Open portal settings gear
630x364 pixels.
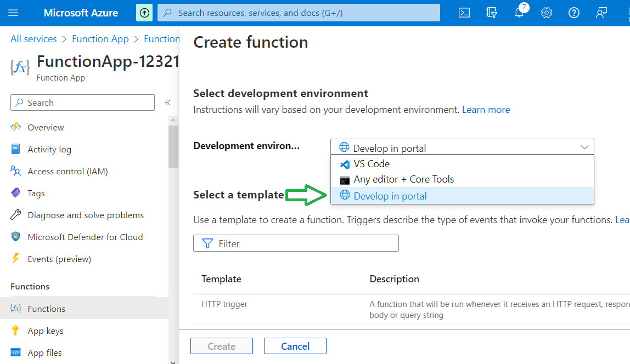[x=547, y=13]
